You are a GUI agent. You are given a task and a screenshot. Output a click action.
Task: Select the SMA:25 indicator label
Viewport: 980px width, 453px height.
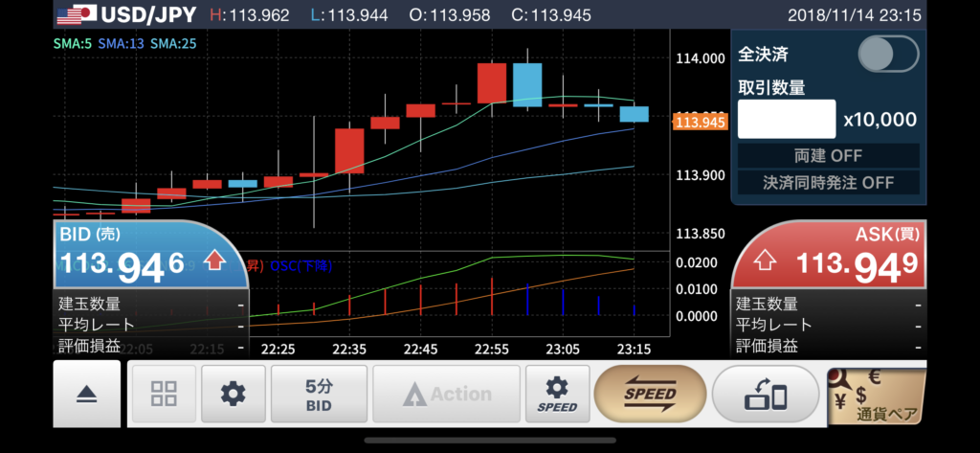click(174, 43)
